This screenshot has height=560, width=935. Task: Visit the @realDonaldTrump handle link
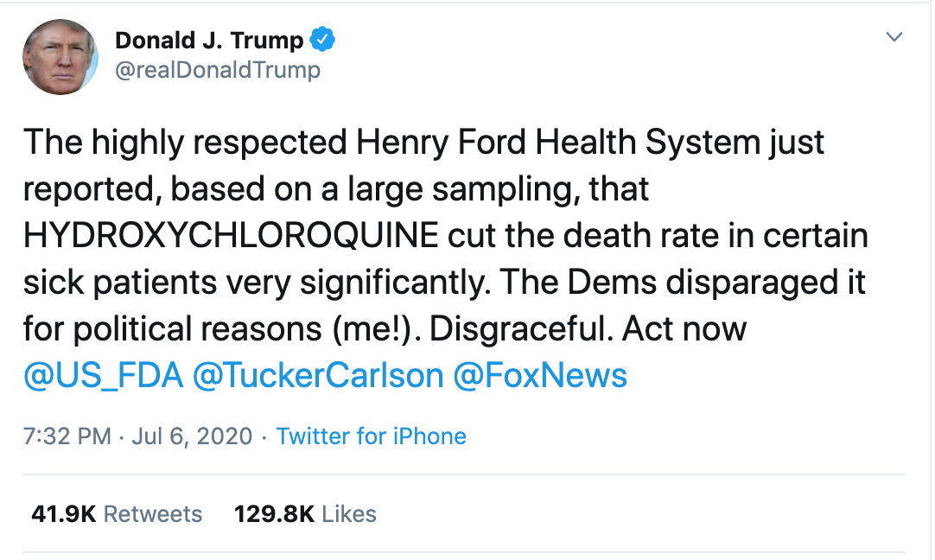pyautogui.click(x=218, y=70)
